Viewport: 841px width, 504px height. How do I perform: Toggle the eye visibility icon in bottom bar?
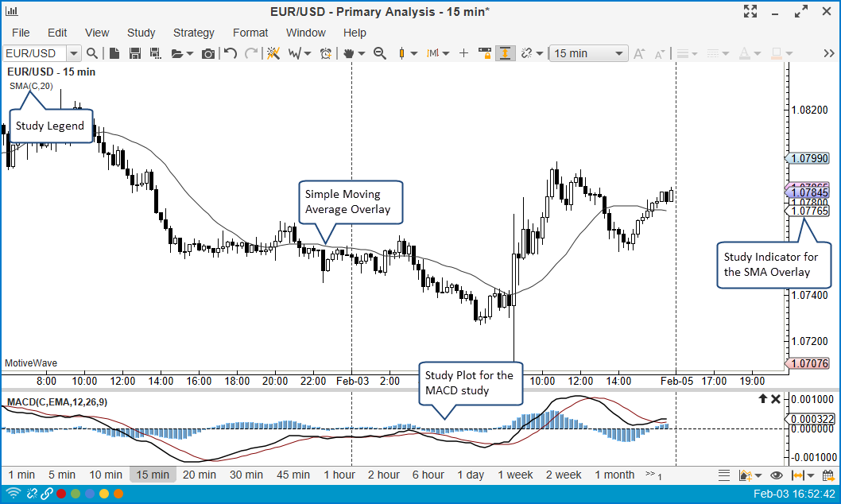(x=777, y=475)
